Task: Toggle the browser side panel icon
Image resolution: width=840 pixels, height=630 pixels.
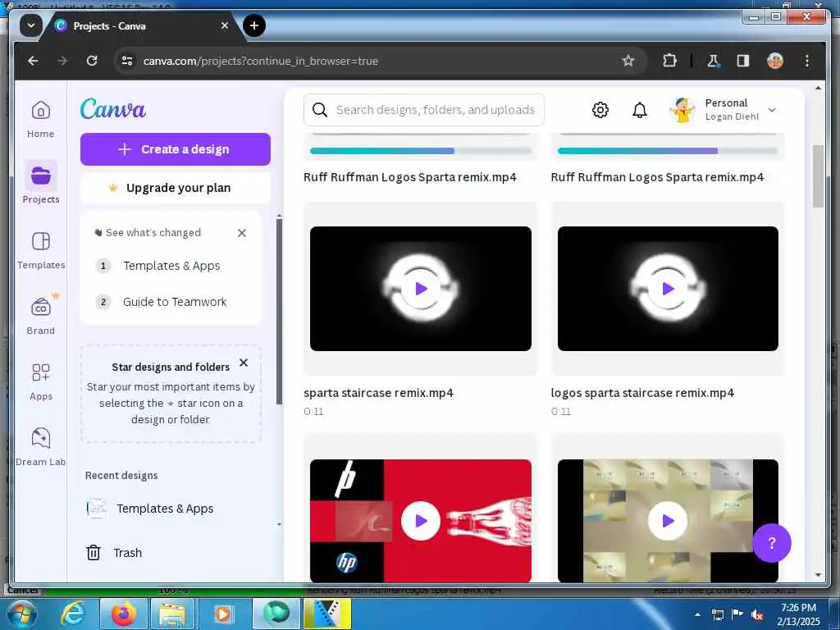Action: pyautogui.click(x=742, y=61)
